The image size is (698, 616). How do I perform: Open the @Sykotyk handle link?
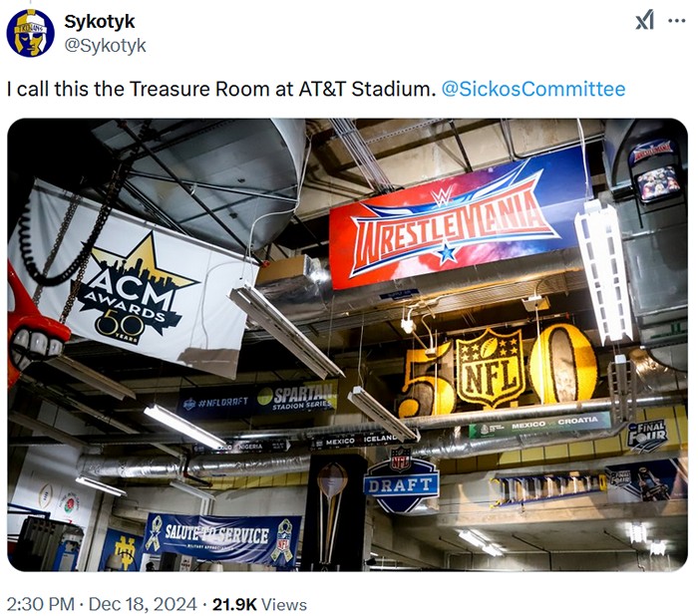pos(105,46)
